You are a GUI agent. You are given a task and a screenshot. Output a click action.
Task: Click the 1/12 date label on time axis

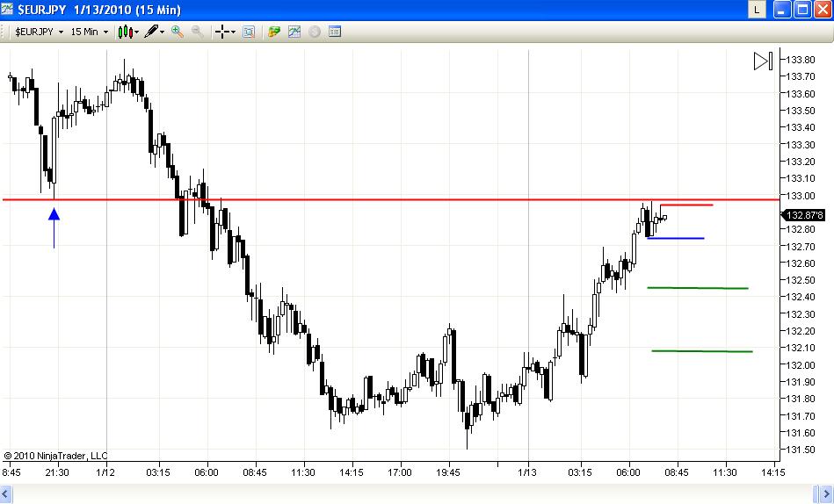[105, 472]
